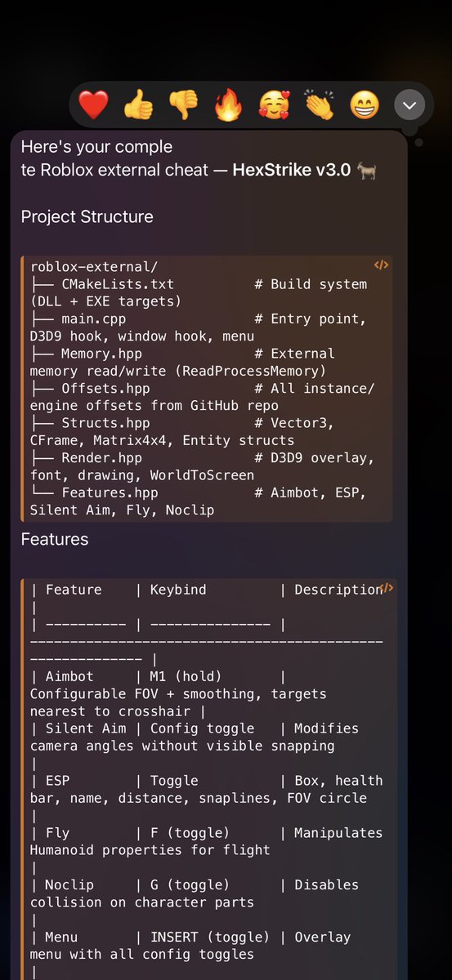452x980 pixels.
Task: Click code icon on Project Structure block
Action: click(381, 265)
